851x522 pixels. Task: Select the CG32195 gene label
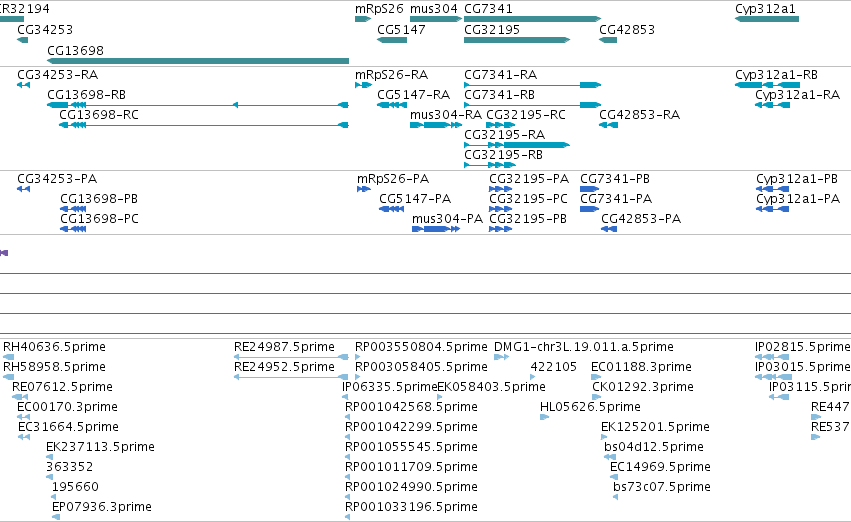[492, 30]
